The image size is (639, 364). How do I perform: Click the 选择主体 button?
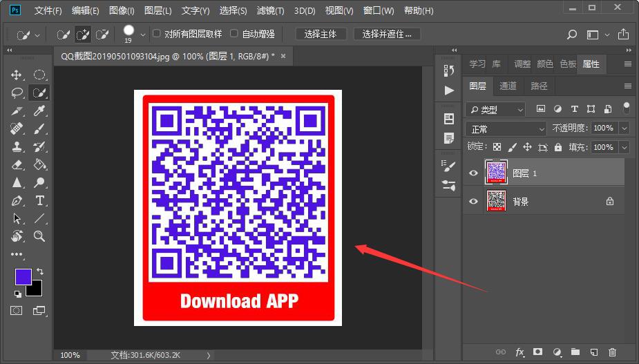click(x=321, y=35)
